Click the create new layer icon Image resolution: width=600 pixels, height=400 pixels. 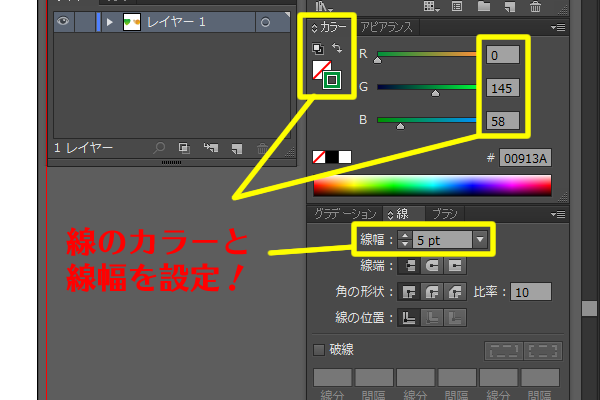(x=236, y=148)
